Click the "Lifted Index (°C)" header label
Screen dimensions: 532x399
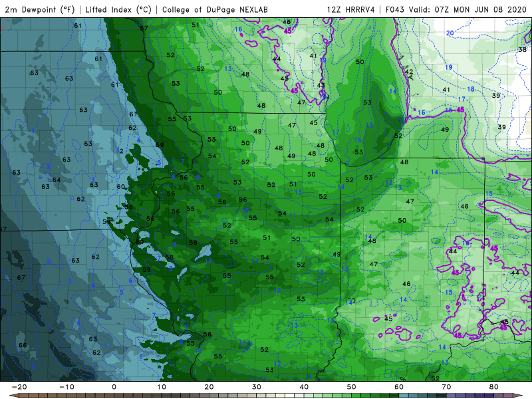pos(118,9)
